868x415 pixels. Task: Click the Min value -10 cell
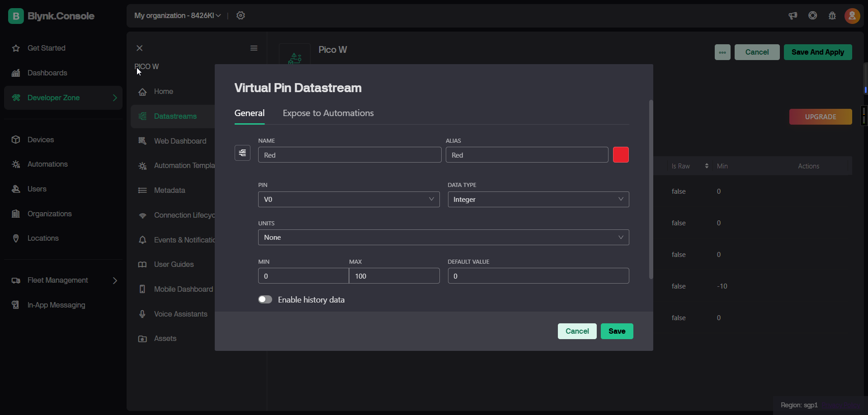tap(722, 286)
